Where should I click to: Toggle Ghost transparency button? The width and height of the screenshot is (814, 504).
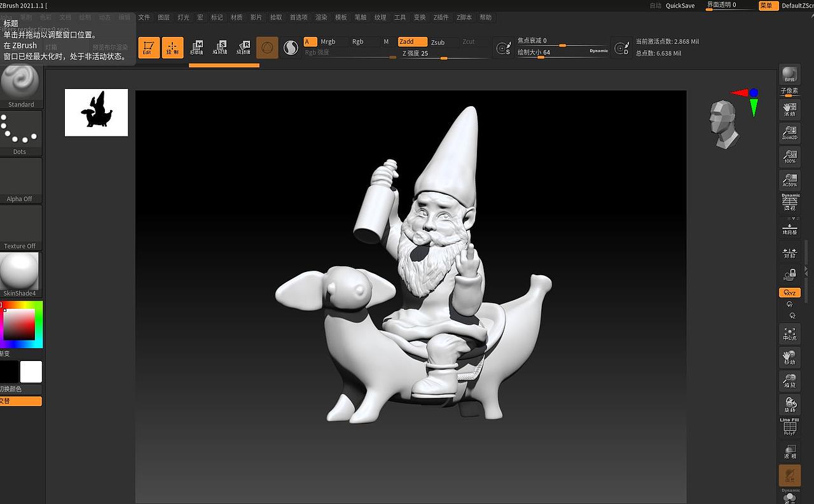pyautogui.click(x=790, y=475)
